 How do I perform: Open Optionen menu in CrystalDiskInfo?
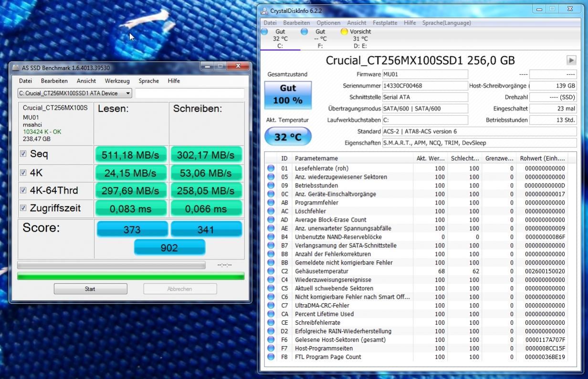point(328,23)
